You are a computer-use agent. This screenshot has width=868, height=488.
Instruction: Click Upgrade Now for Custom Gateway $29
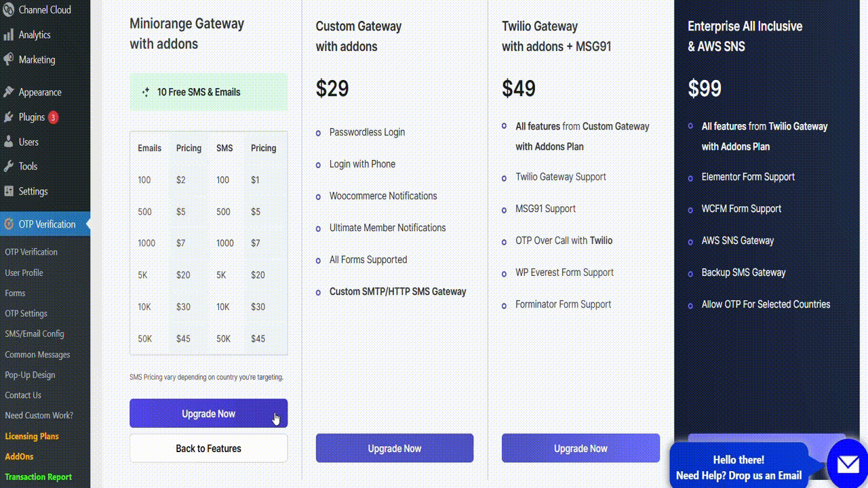pyautogui.click(x=395, y=448)
